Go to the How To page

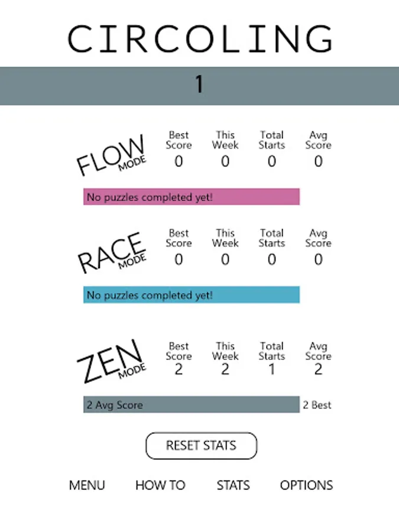tap(160, 485)
